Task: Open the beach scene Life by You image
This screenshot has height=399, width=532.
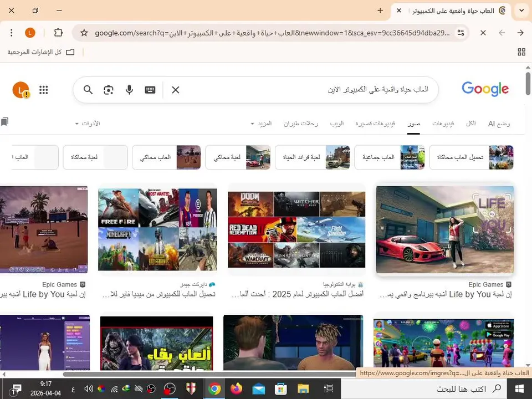Action: tap(44, 229)
